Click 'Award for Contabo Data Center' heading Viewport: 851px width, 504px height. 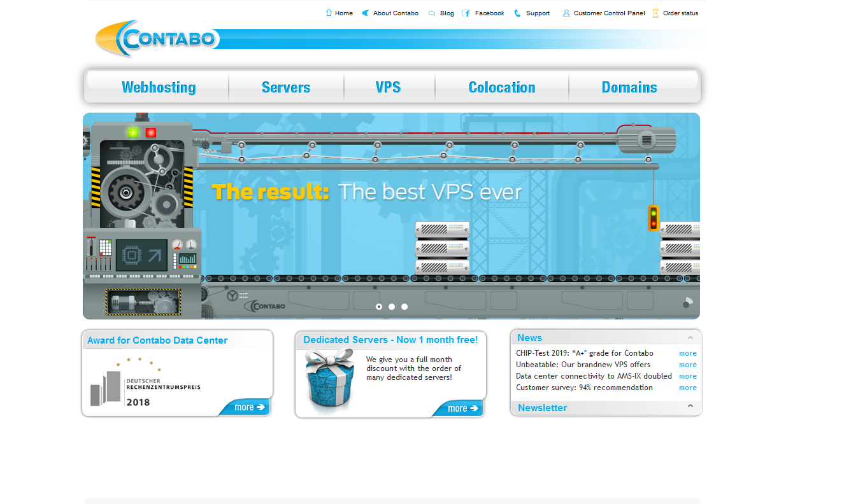[x=157, y=340]
